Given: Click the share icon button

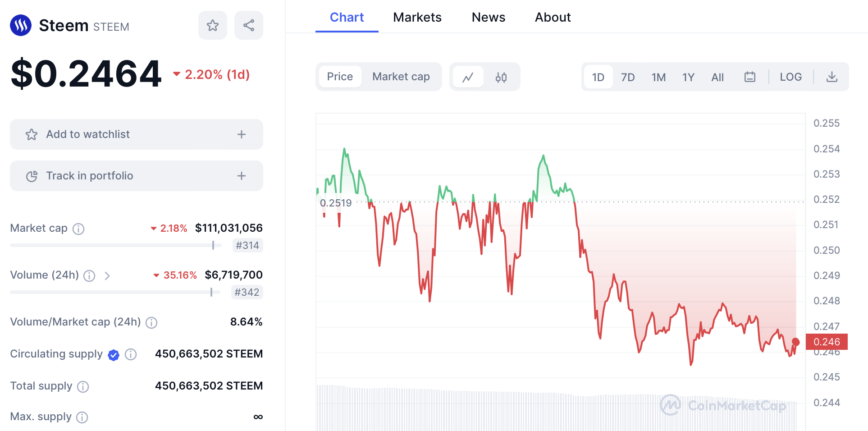Looking at the screenshot, I should 249,25.
